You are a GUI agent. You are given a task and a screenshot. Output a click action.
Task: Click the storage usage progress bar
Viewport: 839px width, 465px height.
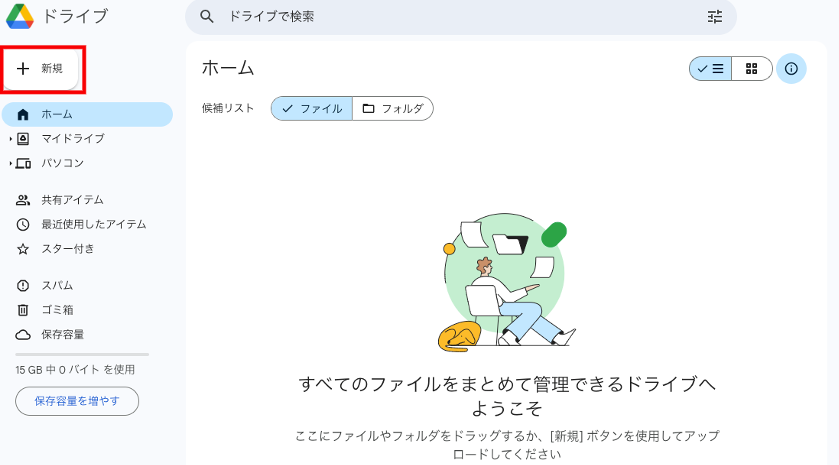coord(82,354)
